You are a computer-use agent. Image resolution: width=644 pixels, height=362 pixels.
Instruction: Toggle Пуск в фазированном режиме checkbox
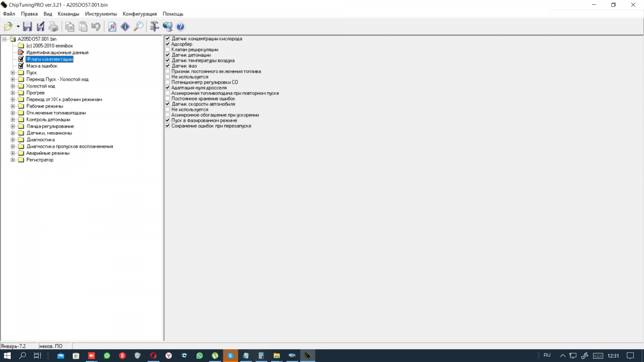click(168, 120)
